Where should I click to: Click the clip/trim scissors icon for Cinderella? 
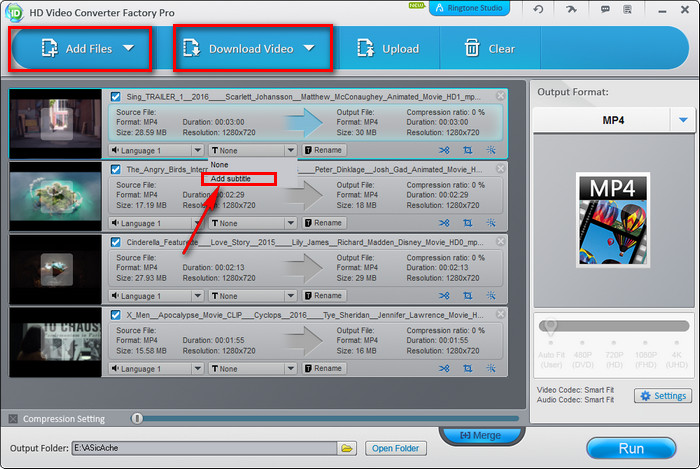tap(444, 296)
